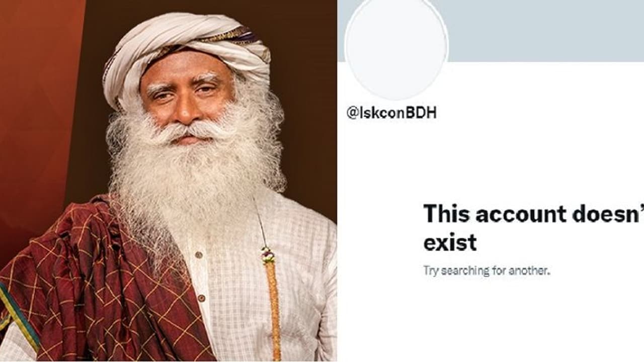Click the grey profile banner area
Screen dimensions: 644x362
pyautogui.click(x=546, y=30)
